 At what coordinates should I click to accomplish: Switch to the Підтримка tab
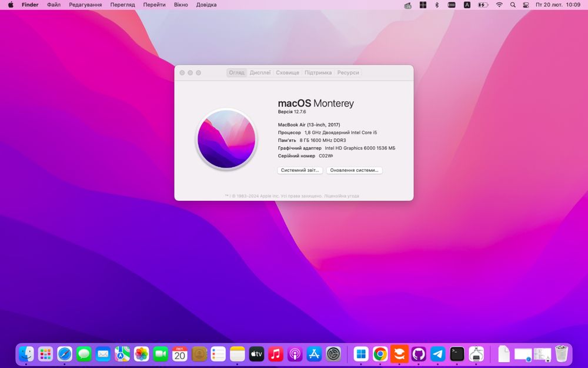pyautogui.click(x=318, y=72)
